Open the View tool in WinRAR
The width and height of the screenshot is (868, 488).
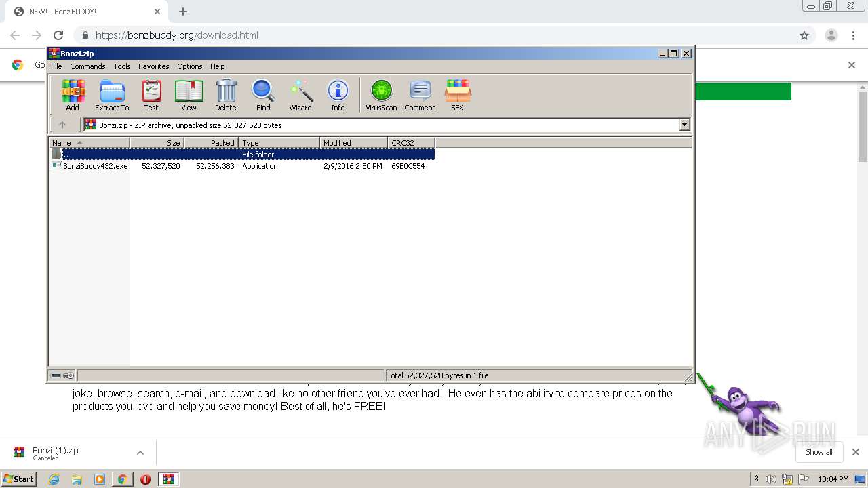pos(189,95)
